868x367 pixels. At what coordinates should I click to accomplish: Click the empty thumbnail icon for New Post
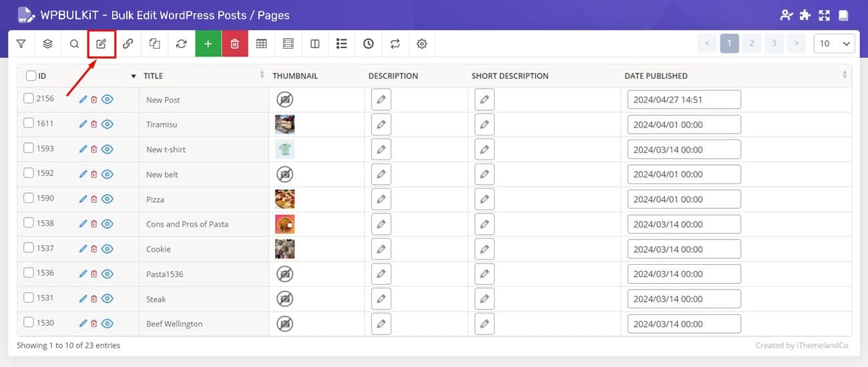click(285, 99)
